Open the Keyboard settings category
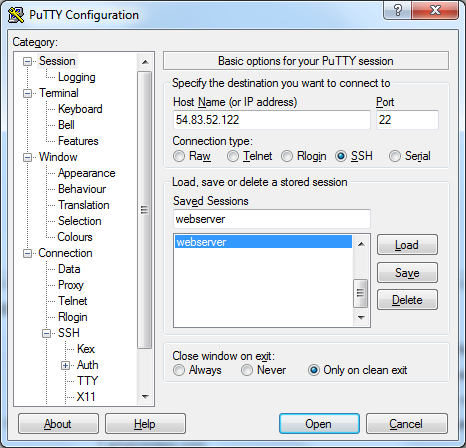 coord(80,109)
